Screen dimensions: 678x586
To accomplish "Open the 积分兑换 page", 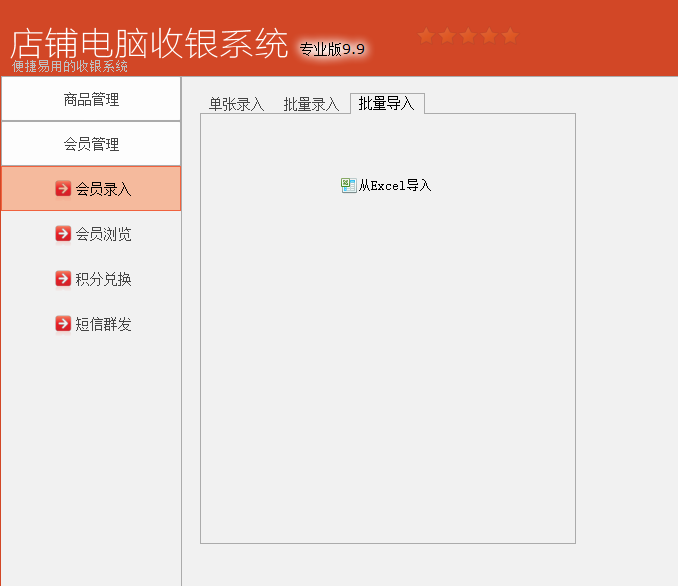I will tap(93, 279).
